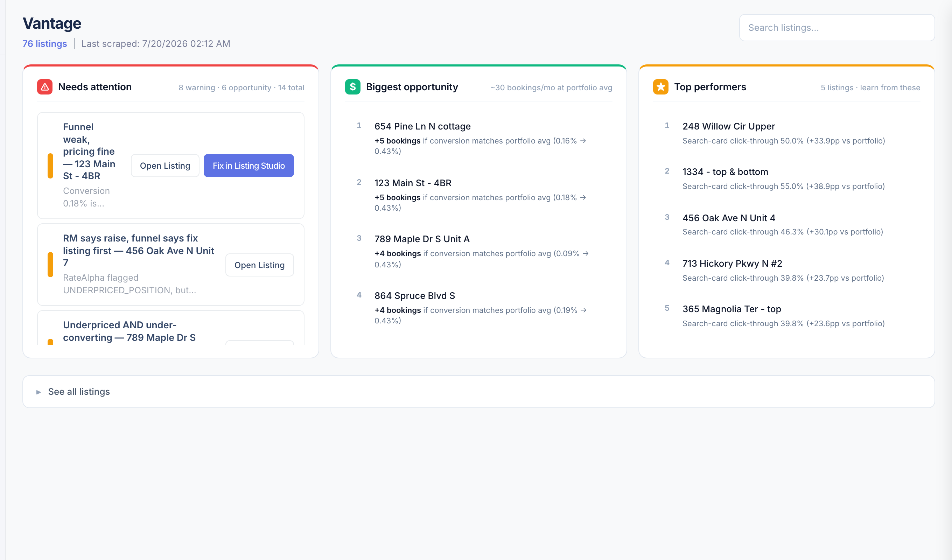Click '+5 bookings' line under 654 Pine Ln N cottage
The height and width of the screenshot is (560, 952).
click(481, 146)
